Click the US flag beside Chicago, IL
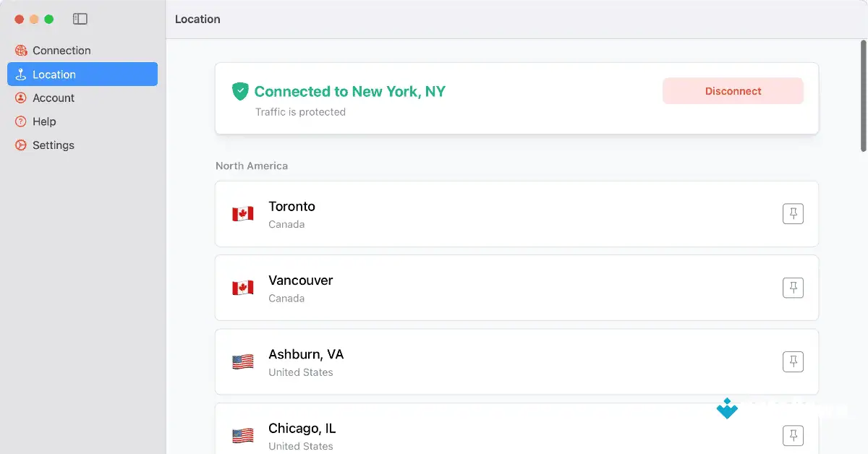Image resolution: width=868 pixels, height=454 pixels. [x=242, y=434]
